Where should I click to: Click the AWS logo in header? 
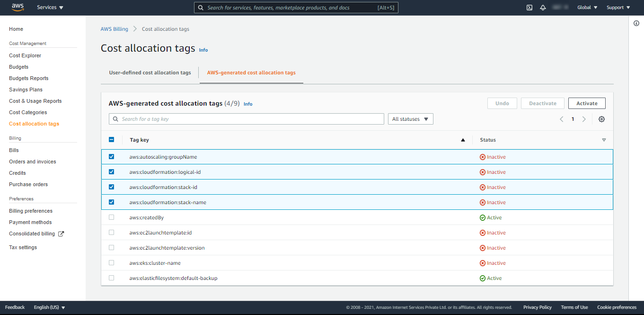coord(18,7)
